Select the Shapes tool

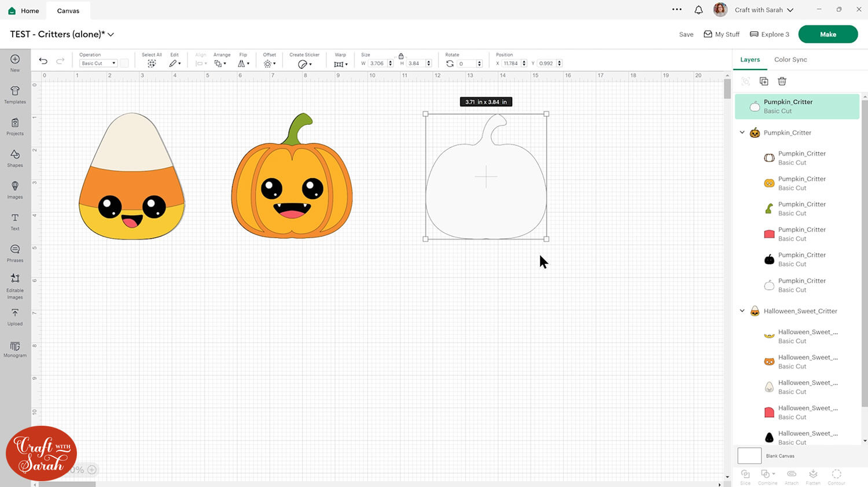tap(15, 157)
